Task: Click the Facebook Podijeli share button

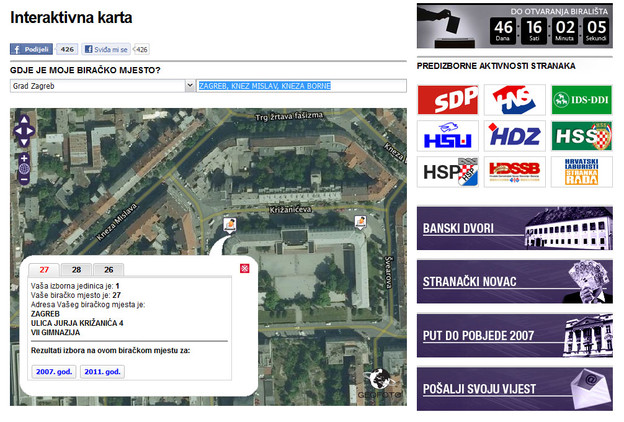Action: pyautogui.click(x=31, y=48)
